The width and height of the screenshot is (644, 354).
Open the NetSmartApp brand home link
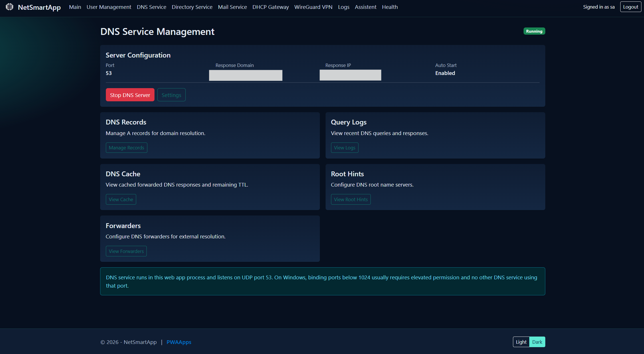pos(39,7)
